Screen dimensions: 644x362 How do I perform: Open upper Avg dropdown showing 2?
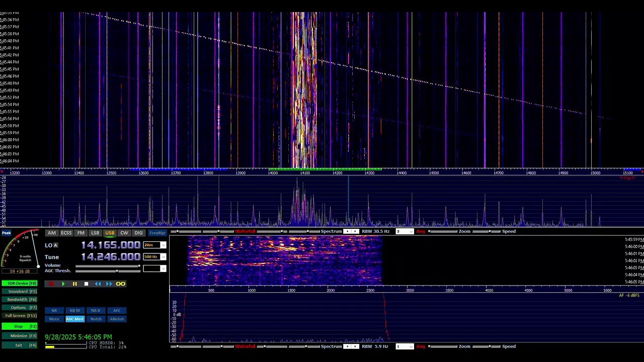tap(405, 231)
